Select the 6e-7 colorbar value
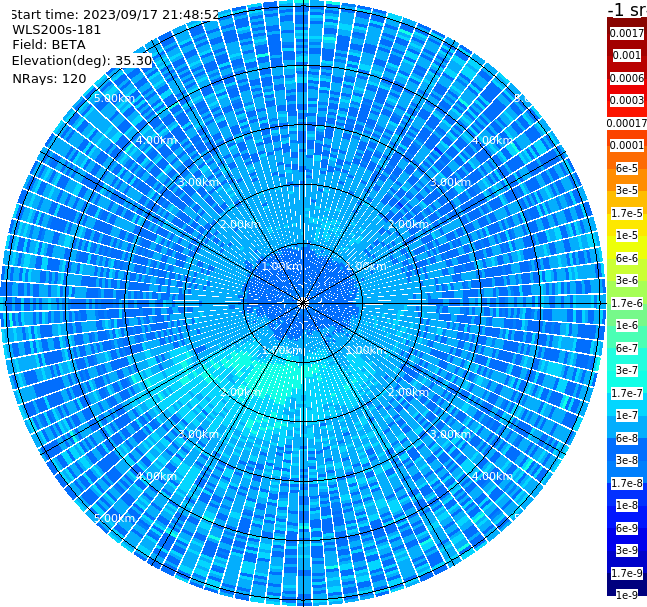The image size is (647, 607). coord(627,348)
